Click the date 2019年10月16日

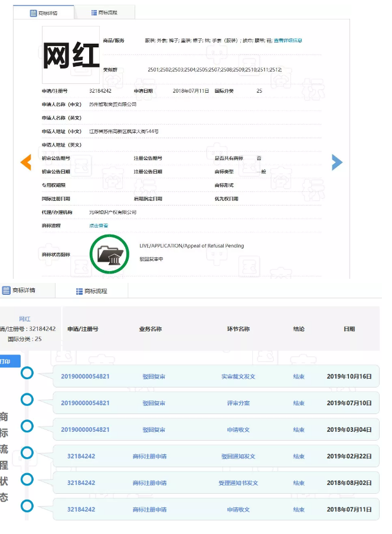point(349,376)
